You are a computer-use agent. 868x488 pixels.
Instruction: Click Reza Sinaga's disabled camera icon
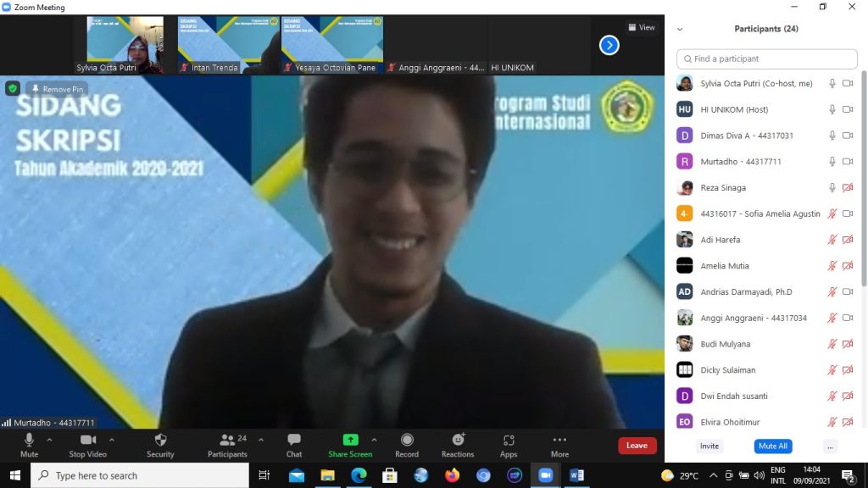tap(848, 187)
